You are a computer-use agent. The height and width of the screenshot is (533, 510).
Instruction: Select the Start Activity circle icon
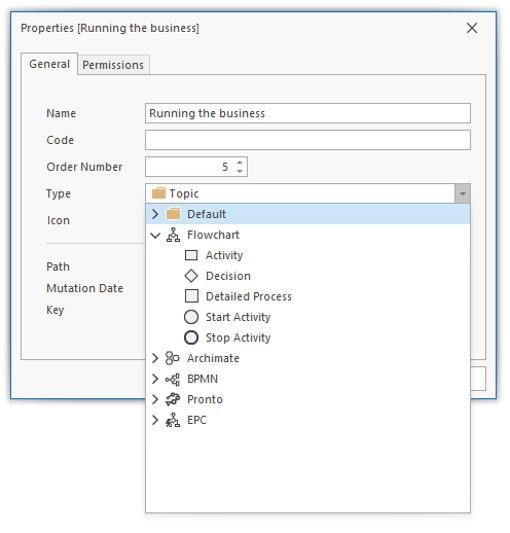coord(191,317)
